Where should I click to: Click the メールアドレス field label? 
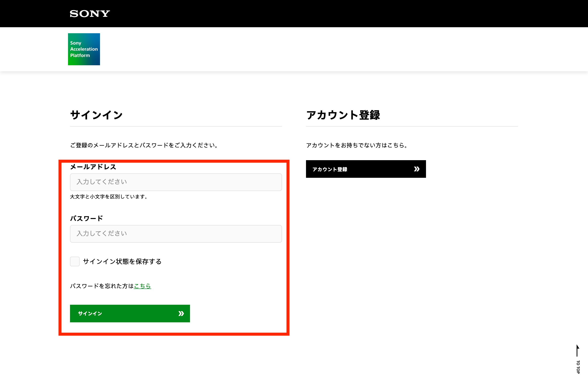click(93, 167)
